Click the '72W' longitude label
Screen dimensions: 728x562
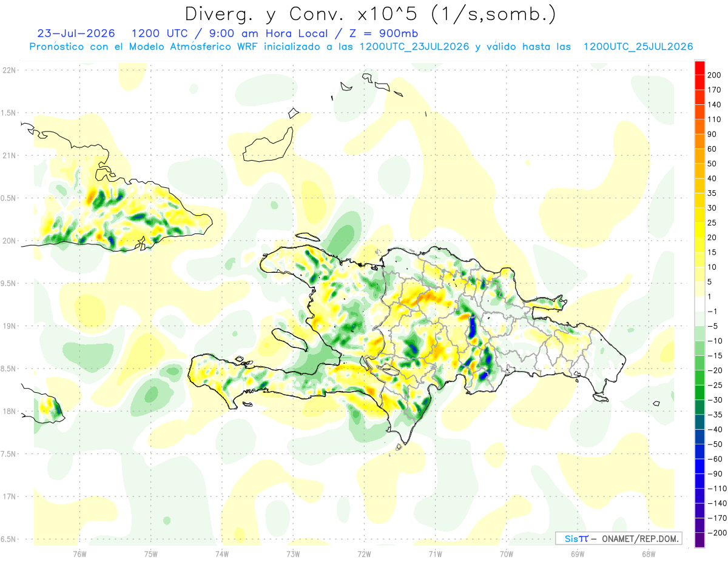(x=364, y=554)
